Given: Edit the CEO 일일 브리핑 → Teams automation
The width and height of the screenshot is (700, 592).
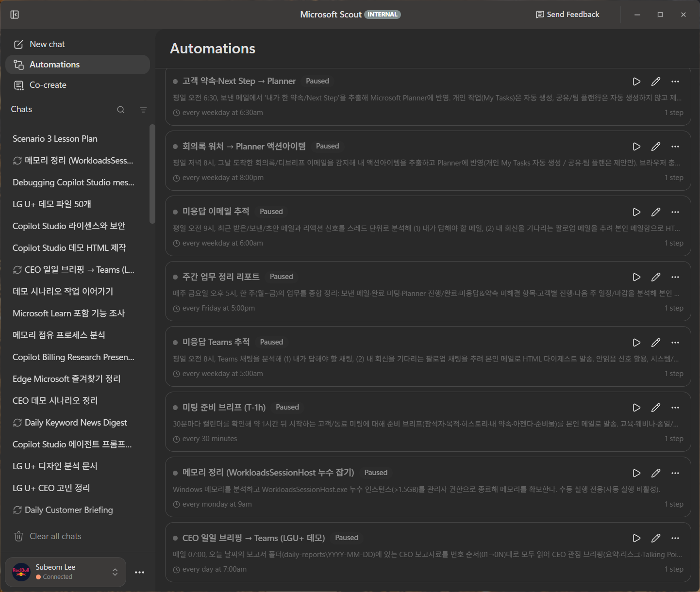Looking at the screenshot, I should point(656,538).
